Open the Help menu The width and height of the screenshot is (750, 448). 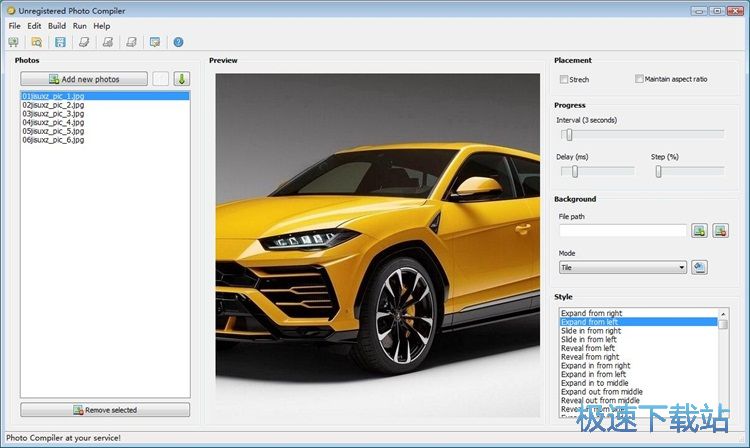[101, 26]
